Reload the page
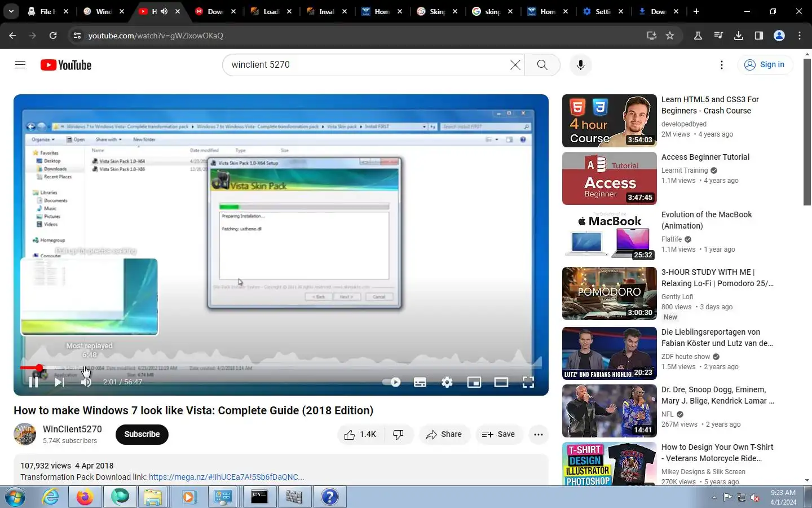 (53, 36)
